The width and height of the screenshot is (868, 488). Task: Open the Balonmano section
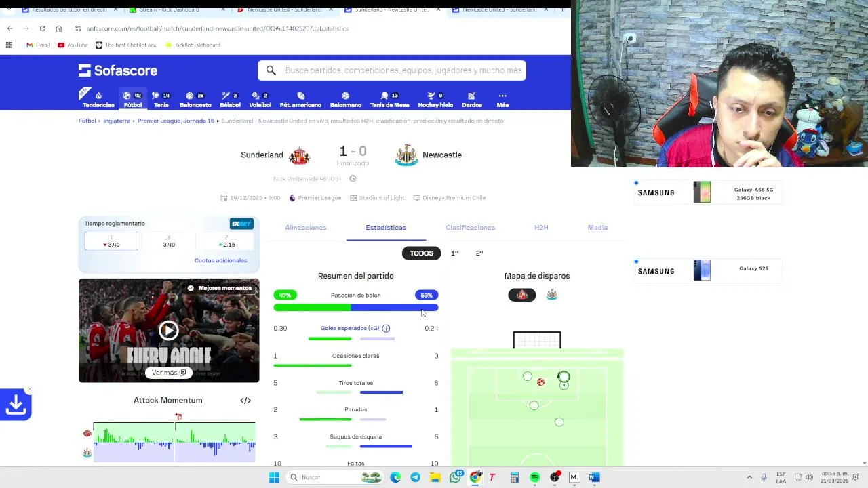point(345,100)
